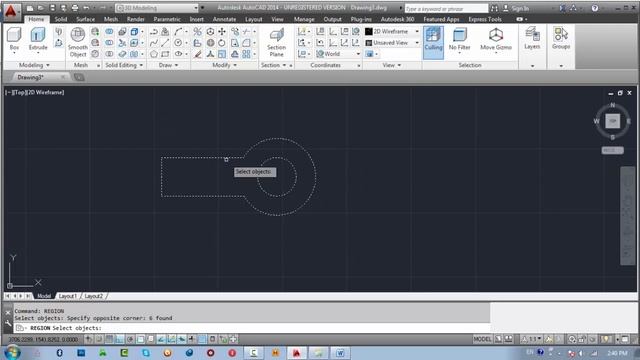Open Microsoft Word from the taskbar
The width and height of the screenshot is (640, 360).
coord(339,353)
